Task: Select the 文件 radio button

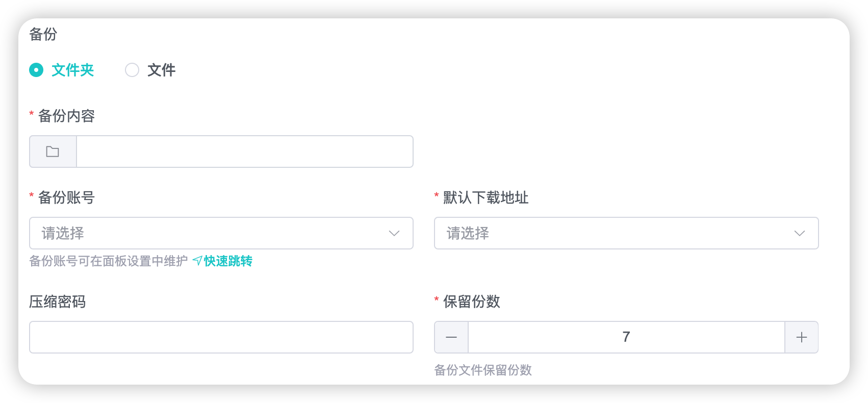Action: pyautogui.click(x=132, y=70)
